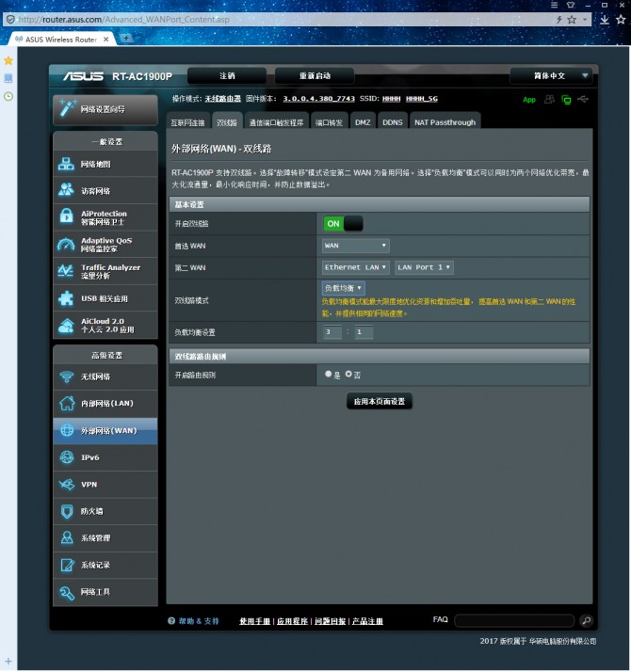Open AiProtection 智能网络卫士 in sidebar
Screen dimensions: 631x672
[105, 217]
